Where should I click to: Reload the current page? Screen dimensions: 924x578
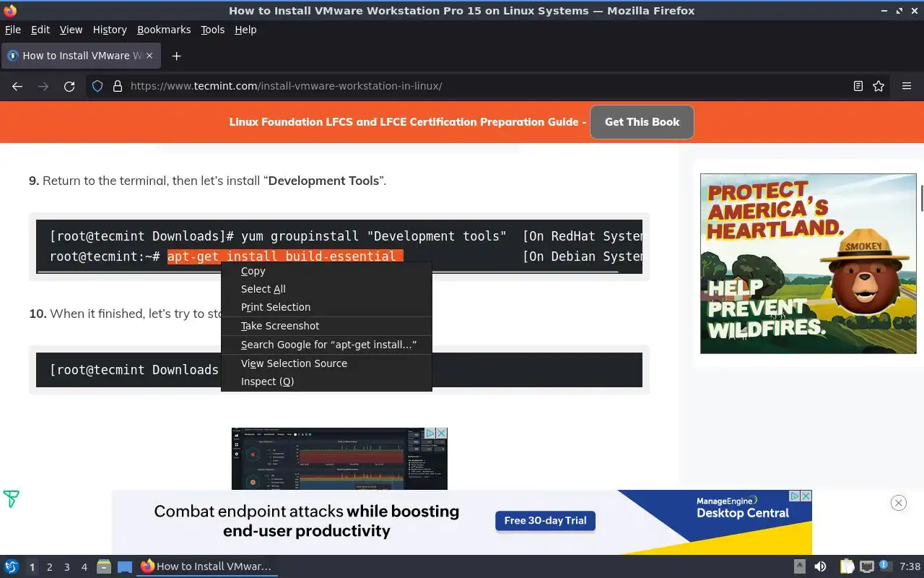coord(69,86)
